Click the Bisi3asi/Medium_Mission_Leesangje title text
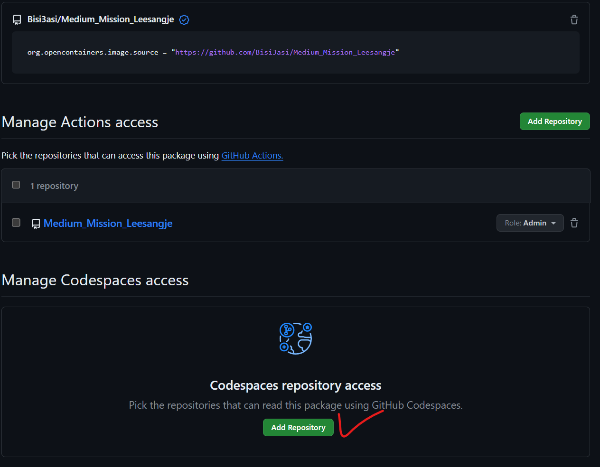 coord(101,19)
